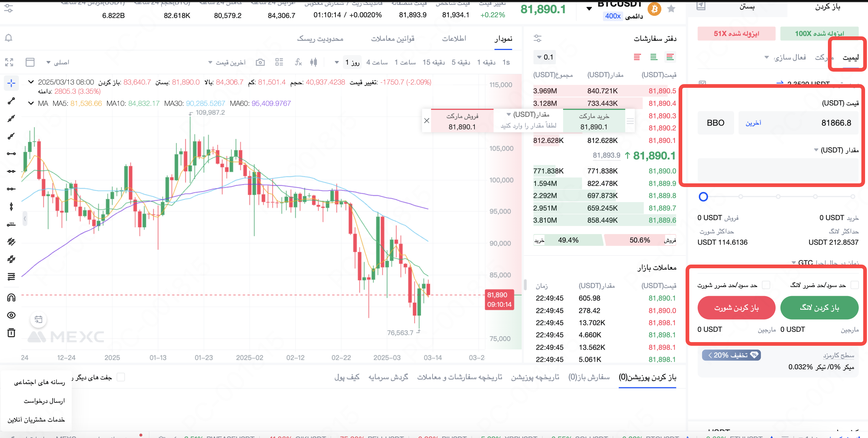Screen dimensions: 868x438
Task: Open order book 0.1 precision dropdown
Action: (545, 57)
